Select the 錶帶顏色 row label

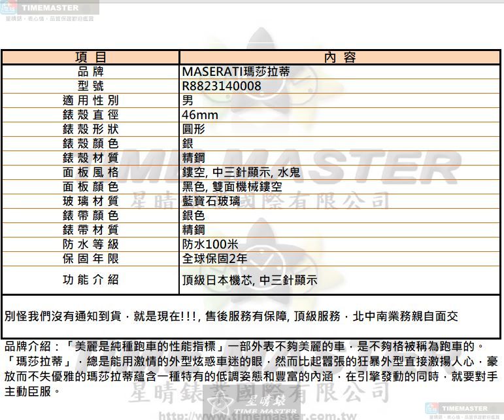point(91,215)
